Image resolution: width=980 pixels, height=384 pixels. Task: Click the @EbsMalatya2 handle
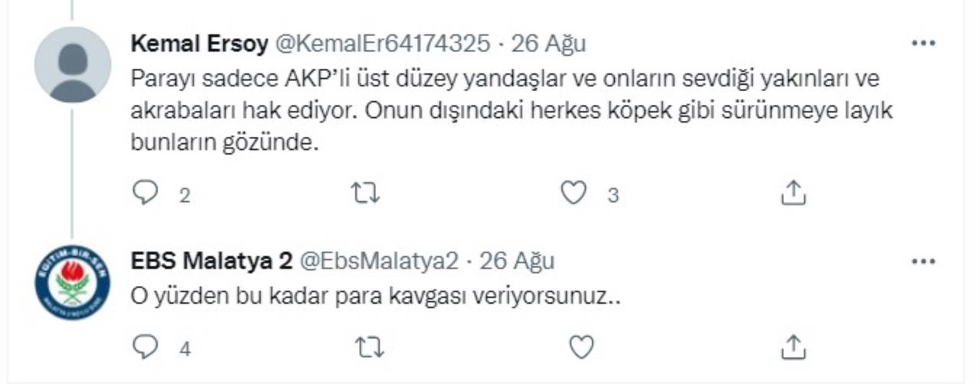tap(377, 262)
